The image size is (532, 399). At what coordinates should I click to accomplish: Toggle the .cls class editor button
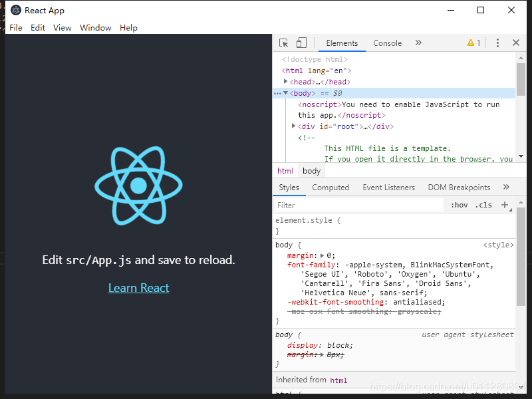point(483,205)
